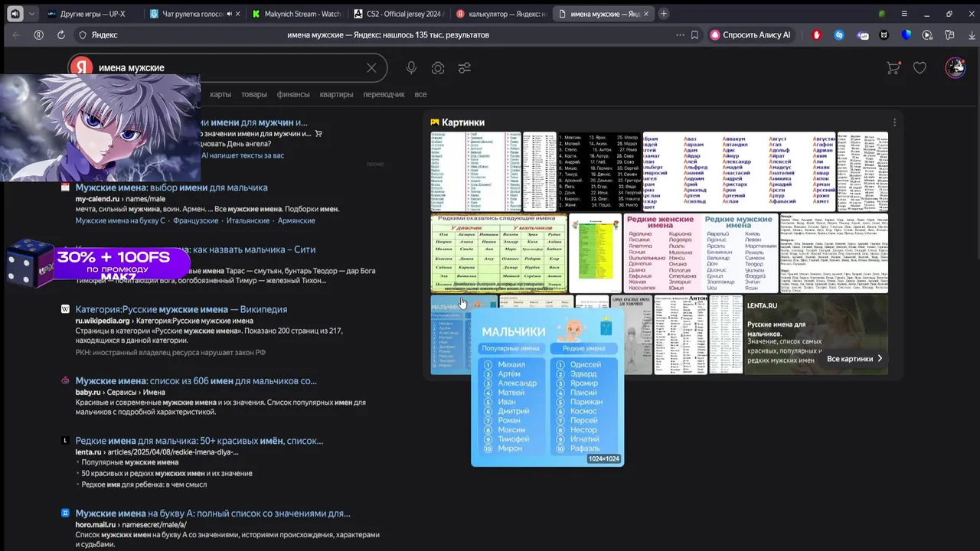The height and width of the screenshot is (551, 980).
Task: Open favorites heart icon
Action: coord(920,68)
